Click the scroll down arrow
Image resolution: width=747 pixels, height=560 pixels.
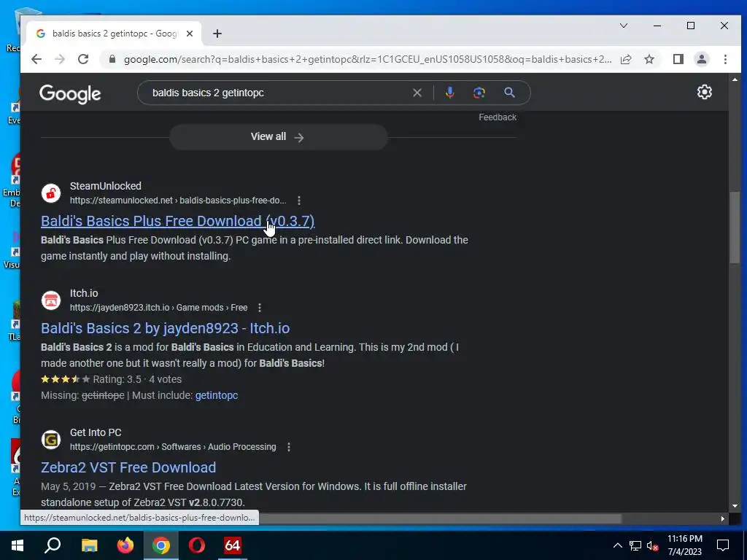734,506
